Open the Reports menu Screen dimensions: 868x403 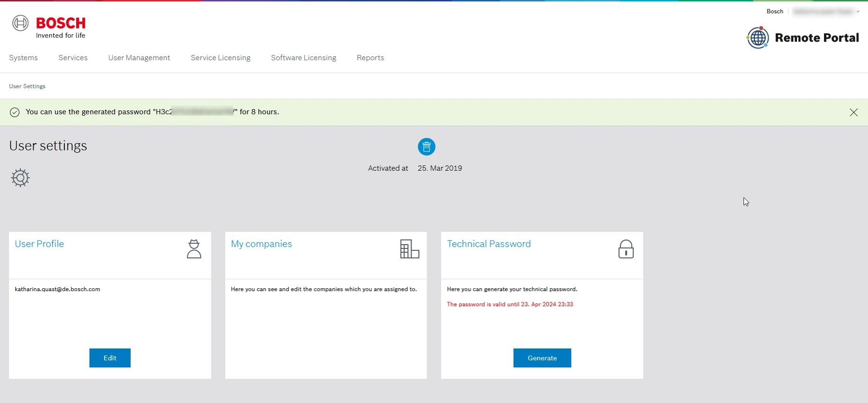tap(370, 58)
